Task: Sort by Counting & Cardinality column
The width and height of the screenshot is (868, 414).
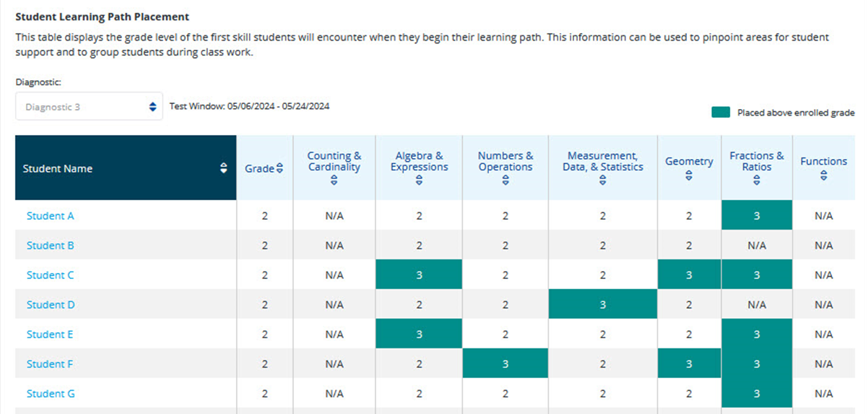Action: click(334, 181)
